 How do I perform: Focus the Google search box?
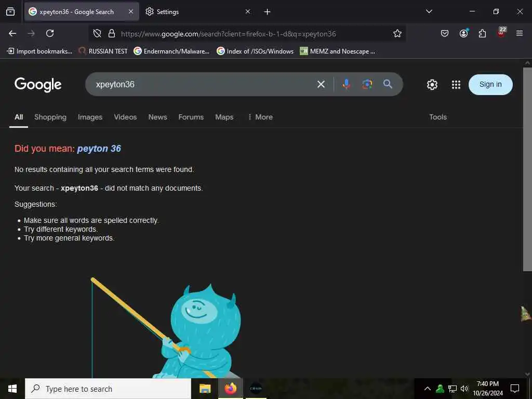pyautogui.click(x=204, y=84)
